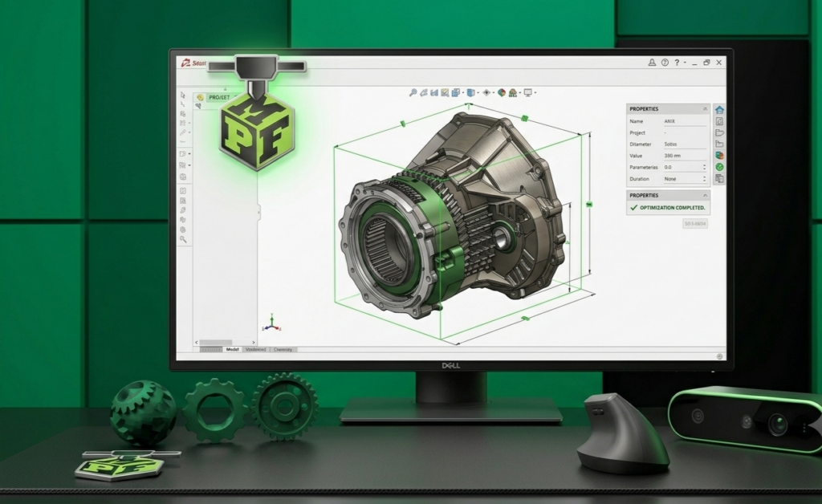Click the circled help icon in the title bar
Viewport: 822px width, 504px height.
pyautogui.click(x=665, y=63)
